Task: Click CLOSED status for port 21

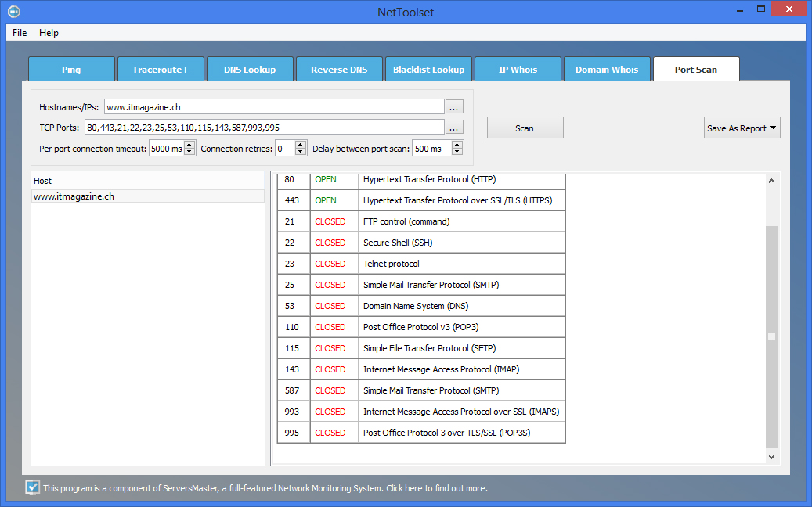Action: (330, 221)
